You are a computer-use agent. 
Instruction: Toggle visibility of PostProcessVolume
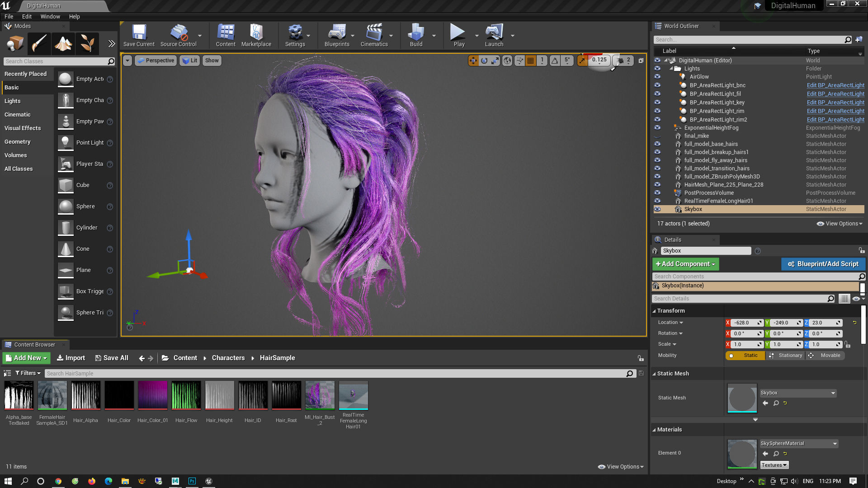click(x=657, y=193)
